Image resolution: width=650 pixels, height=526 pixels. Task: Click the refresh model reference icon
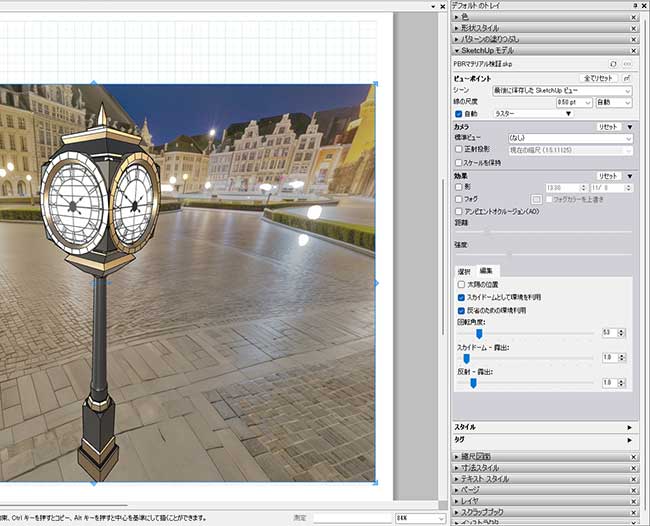(613, 64)
